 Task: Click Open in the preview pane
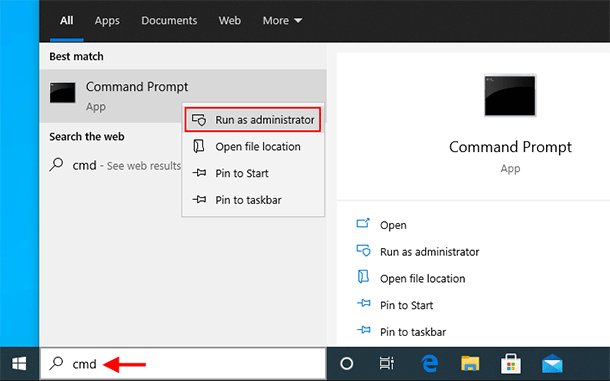pos(393,225)
